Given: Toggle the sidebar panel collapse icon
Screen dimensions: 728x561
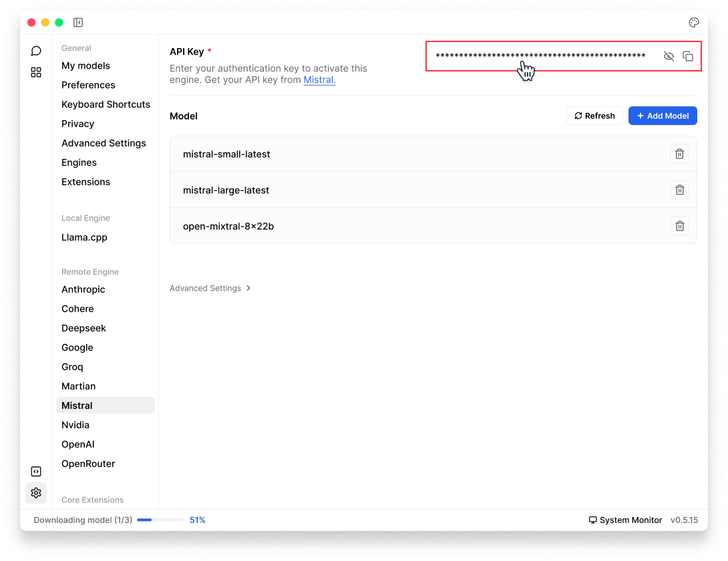Looking at the screenshot, I should coord(78,22).
